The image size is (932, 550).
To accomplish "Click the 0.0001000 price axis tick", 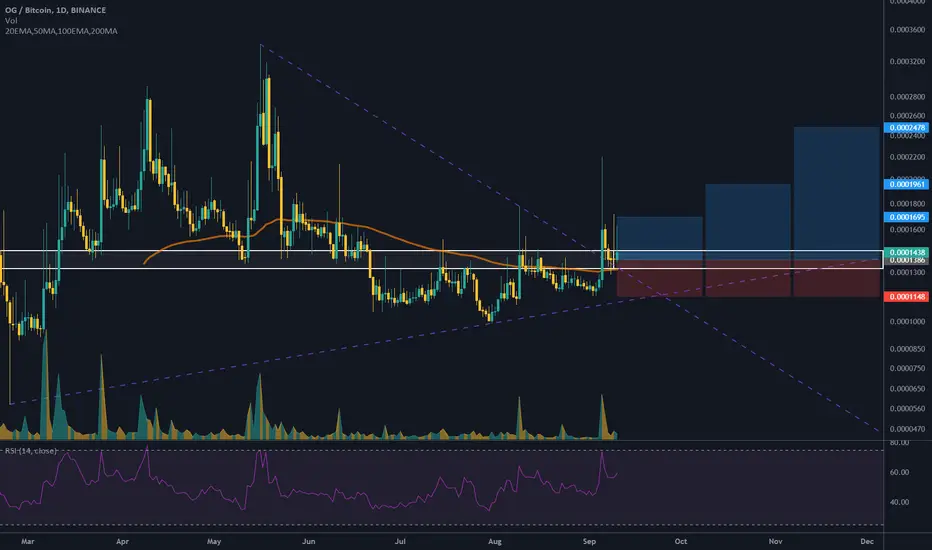I will pos(907,322).
